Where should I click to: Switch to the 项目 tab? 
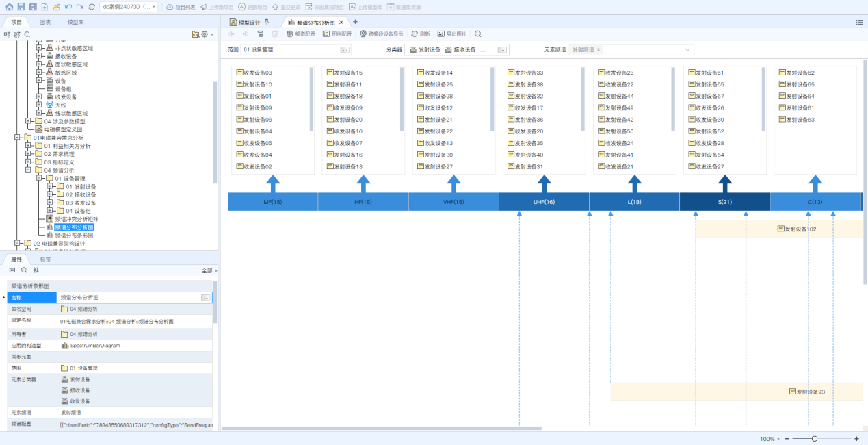coord(16,22)
